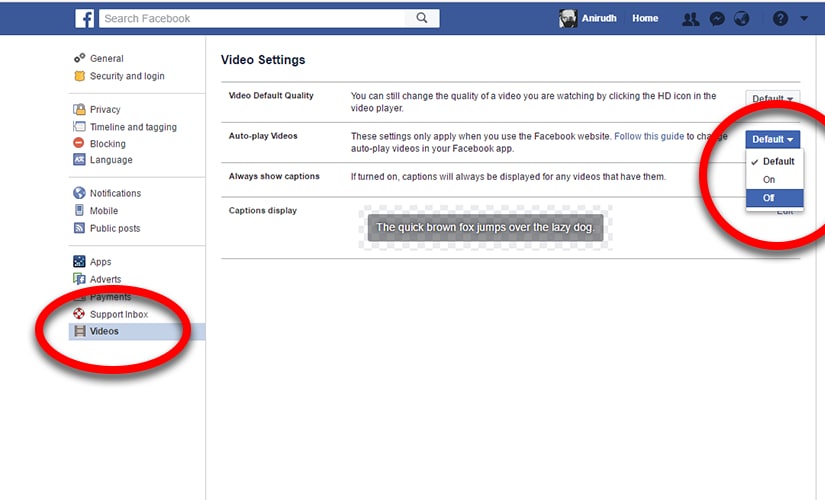The image size is (825, 500).
Task: Click the Search Facebook input field
Action: coord(253,18)
